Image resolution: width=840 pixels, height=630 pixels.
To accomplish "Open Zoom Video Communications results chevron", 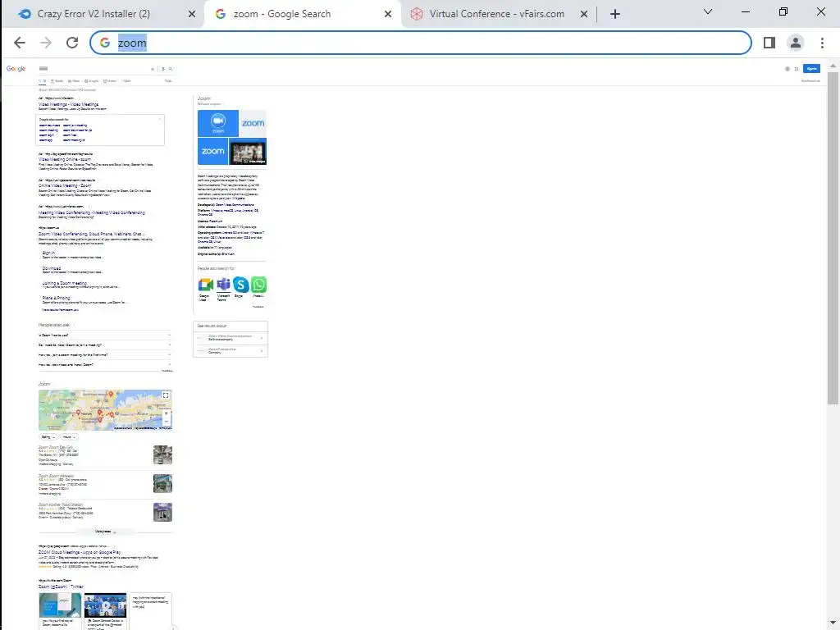I will coord(262,337).
